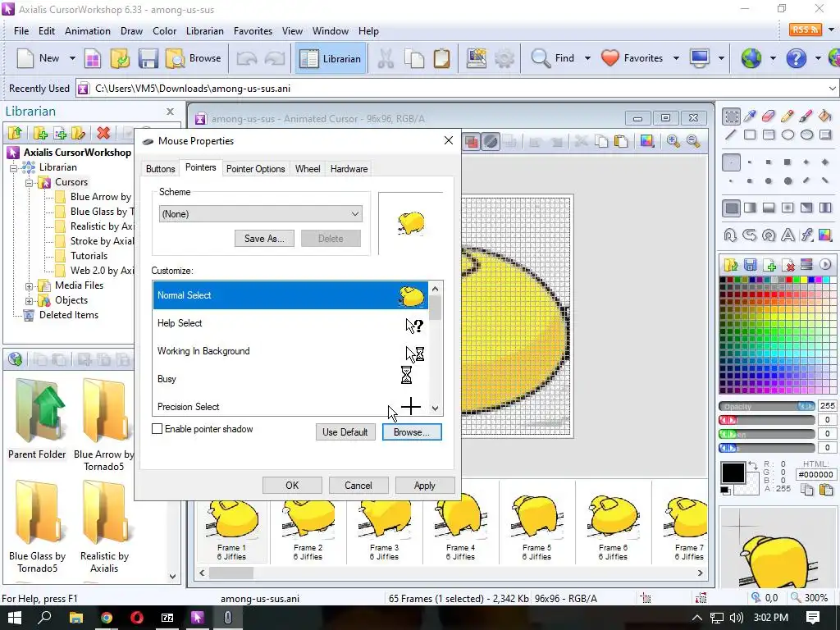
Task: Choose the text tool letter A
Action: point(787,235)
